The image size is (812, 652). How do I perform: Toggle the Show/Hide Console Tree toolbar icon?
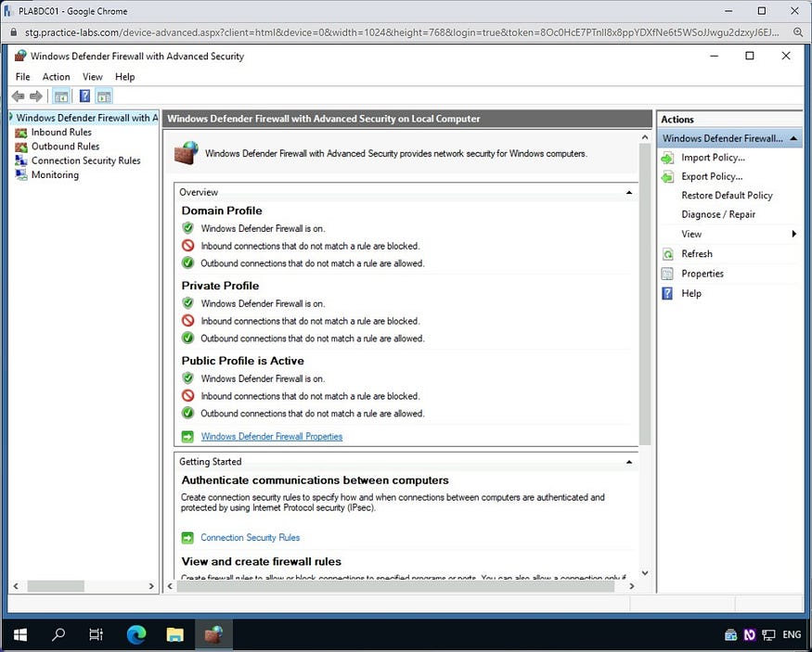pos(61,96)
